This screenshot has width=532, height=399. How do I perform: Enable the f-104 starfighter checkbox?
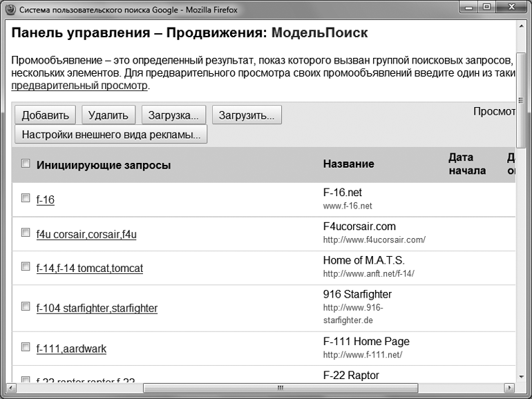tap(26, 306)
